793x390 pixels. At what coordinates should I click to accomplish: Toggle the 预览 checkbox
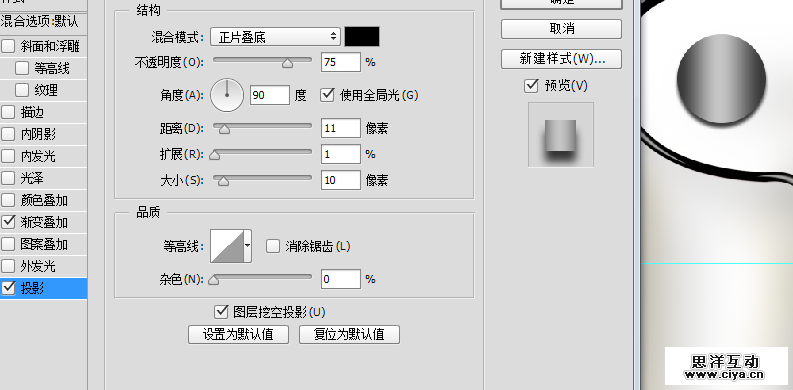coord(531,86)
